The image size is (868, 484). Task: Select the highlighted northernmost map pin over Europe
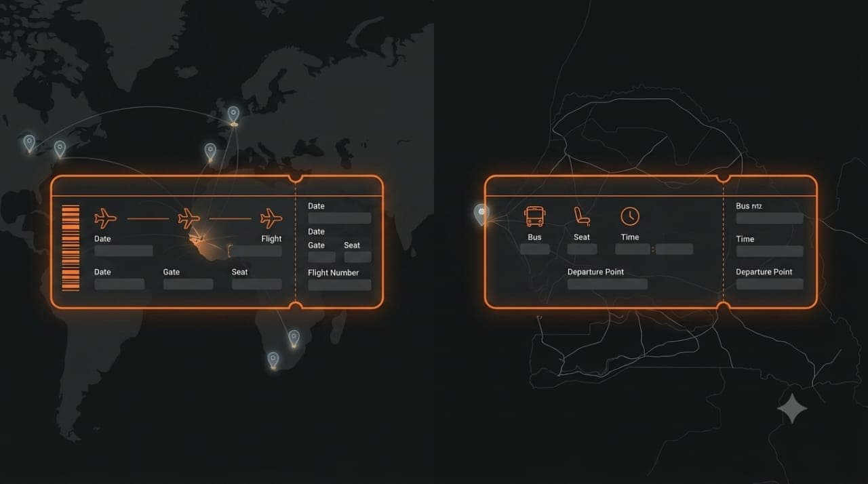pos(233,115)
